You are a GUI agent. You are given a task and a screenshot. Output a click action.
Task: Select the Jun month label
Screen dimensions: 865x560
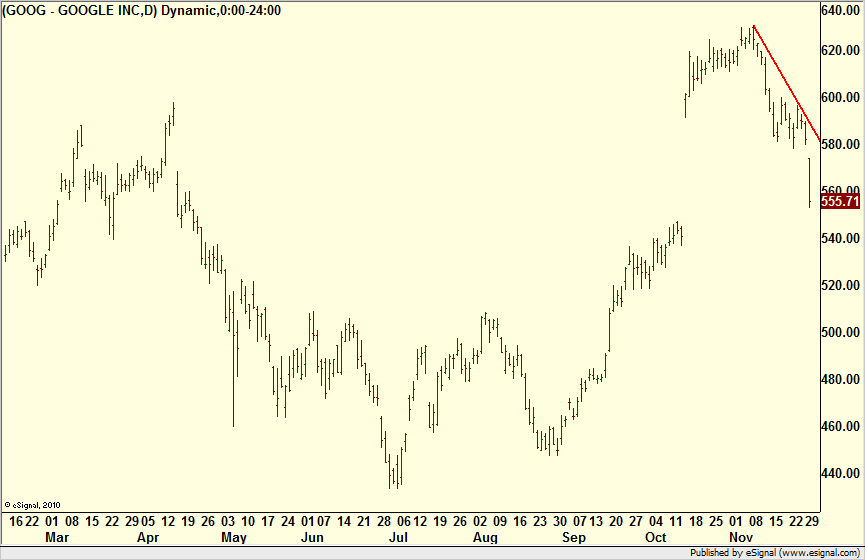coord(312,537)
